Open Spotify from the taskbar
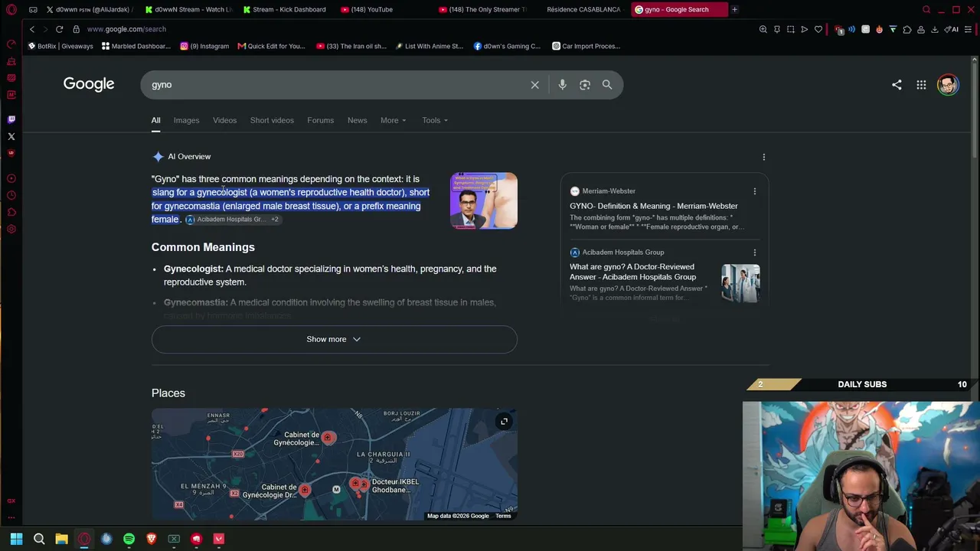980x551 pixels. [x=129, y=539]
